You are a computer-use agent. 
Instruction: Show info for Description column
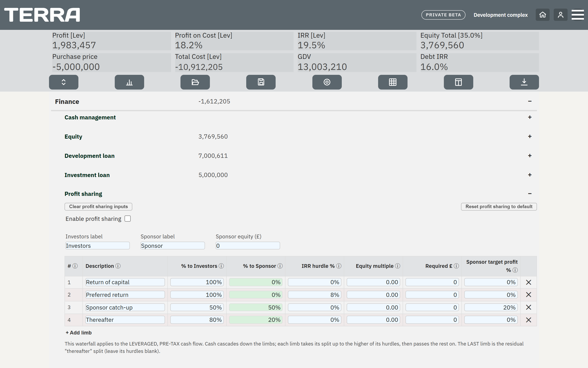(118, 266)
